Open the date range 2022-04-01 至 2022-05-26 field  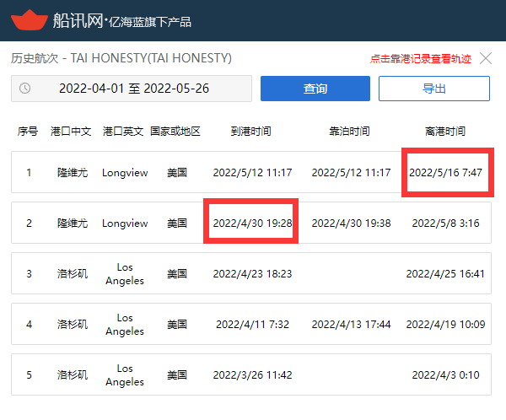point(132,89)
